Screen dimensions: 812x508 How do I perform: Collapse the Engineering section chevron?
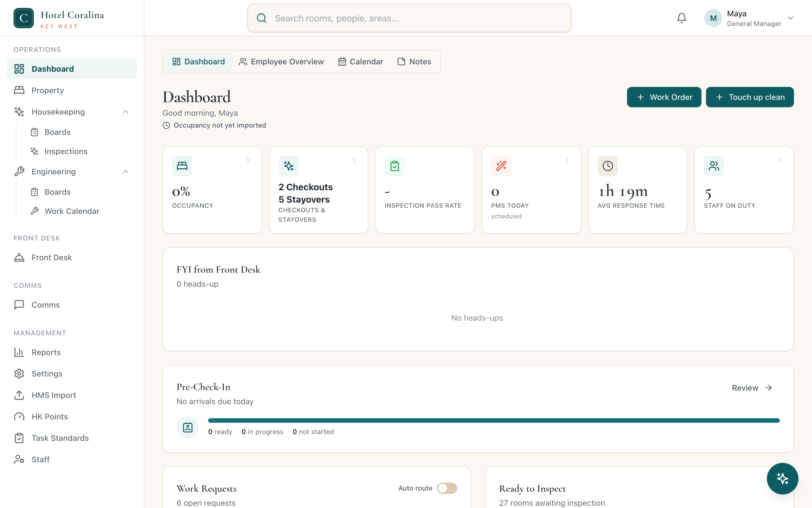[x=126, y=172]
